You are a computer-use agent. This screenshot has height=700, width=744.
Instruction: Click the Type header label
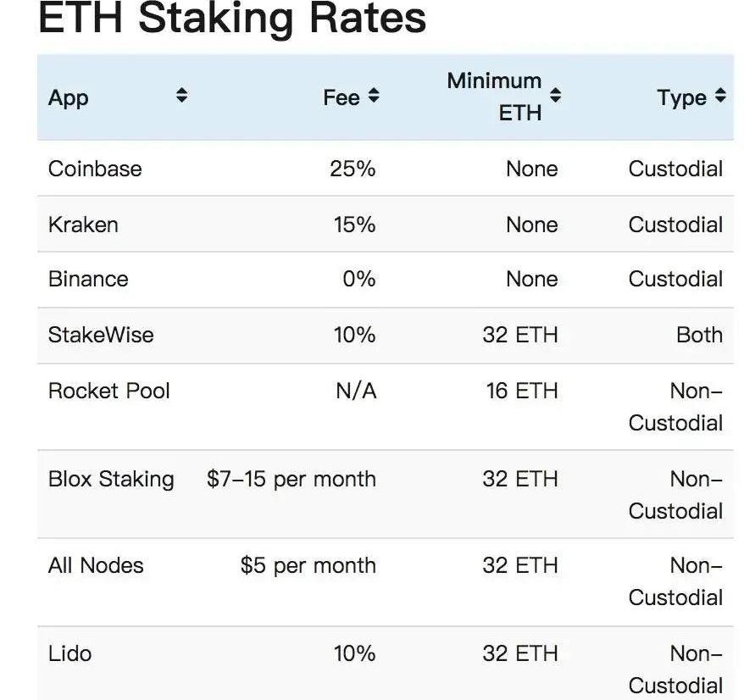(x=681, y=97)
